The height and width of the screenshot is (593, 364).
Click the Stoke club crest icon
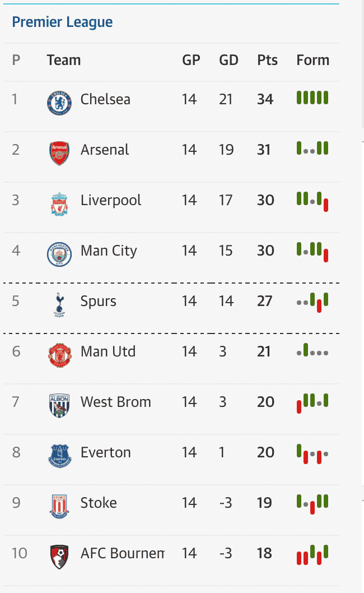tap(59, 506)
